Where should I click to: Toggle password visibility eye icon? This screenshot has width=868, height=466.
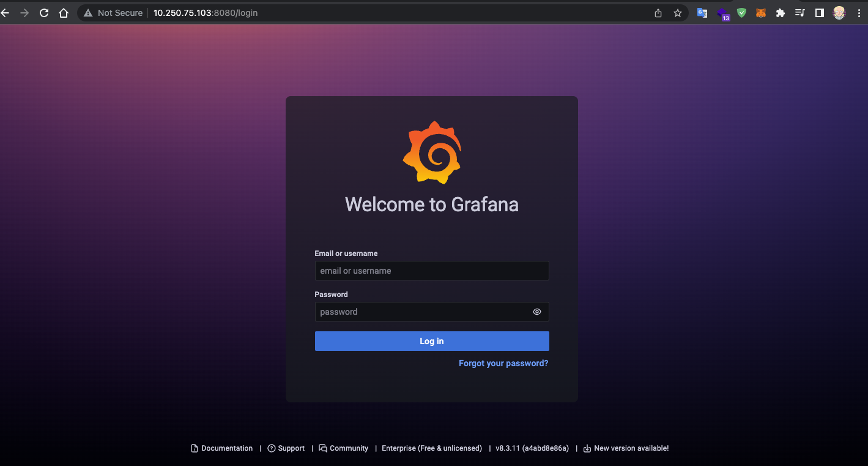(537, 312)
